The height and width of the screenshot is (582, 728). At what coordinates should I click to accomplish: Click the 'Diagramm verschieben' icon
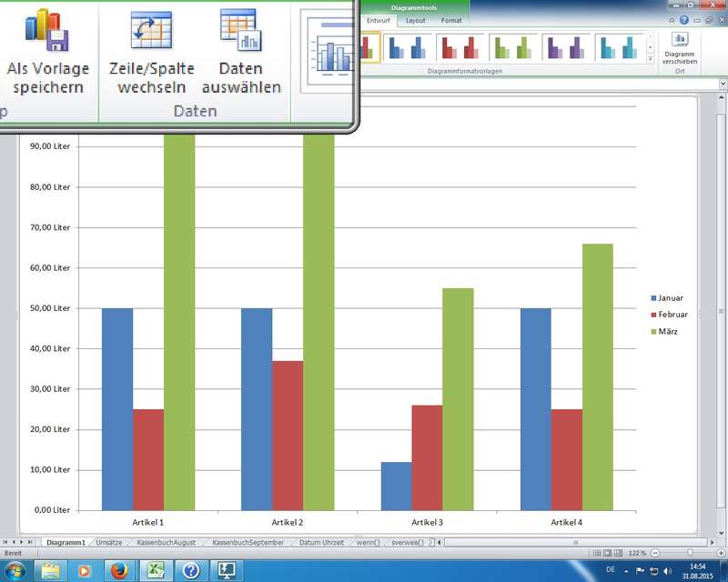point(680,39)
